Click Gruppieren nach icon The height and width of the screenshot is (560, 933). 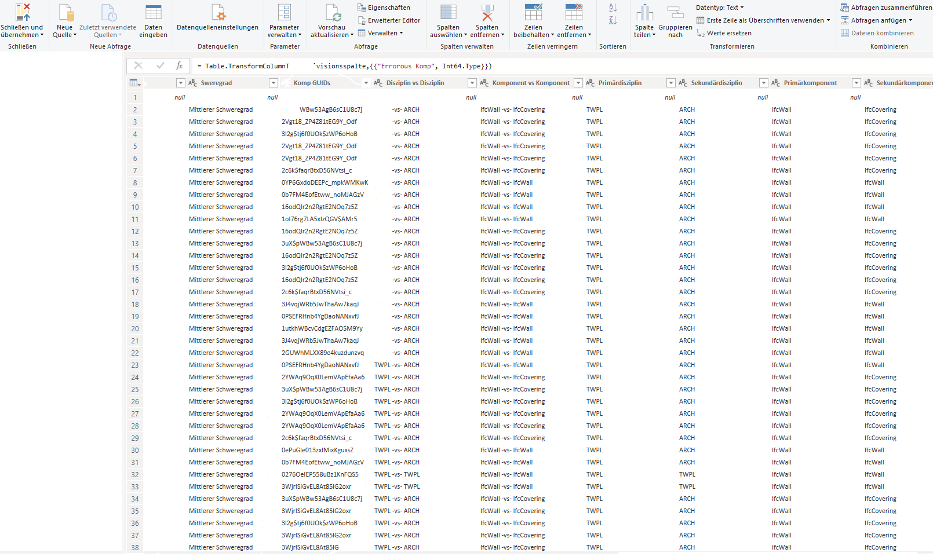pos(675,12)
